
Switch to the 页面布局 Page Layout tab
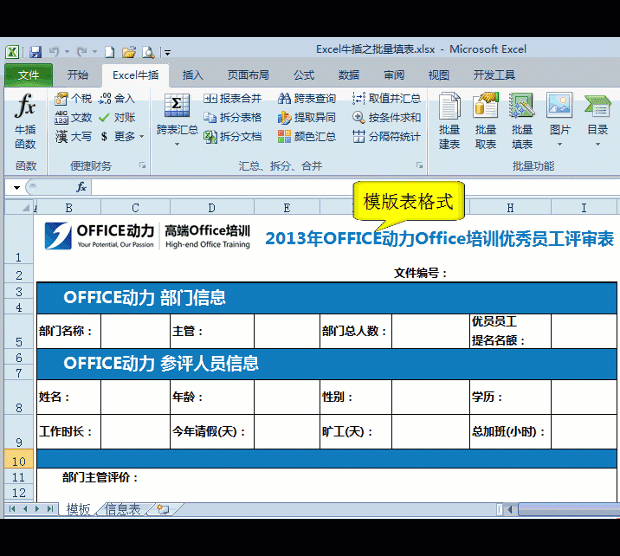click(248, 75)
